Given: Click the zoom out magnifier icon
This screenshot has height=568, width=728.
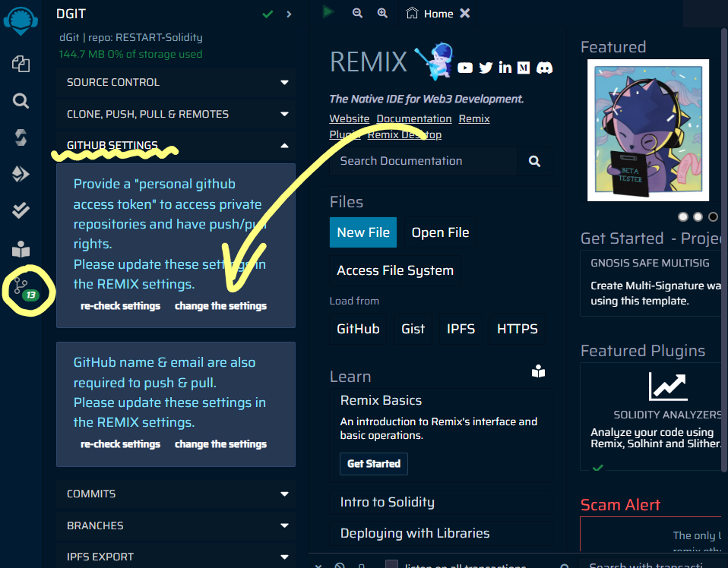Looking at the screenshot, I should 357,13.
